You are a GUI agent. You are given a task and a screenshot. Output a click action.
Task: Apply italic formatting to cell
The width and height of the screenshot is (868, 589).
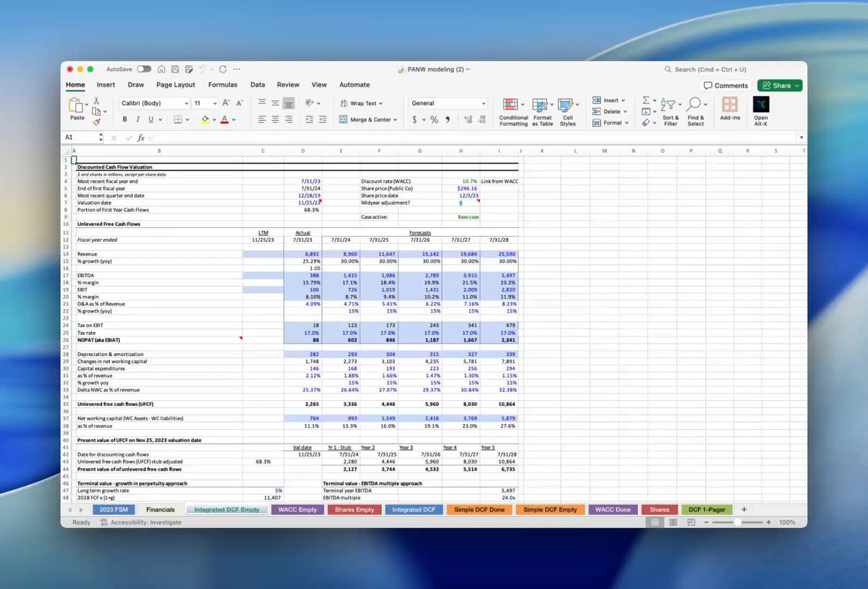[x=138, y=120]
